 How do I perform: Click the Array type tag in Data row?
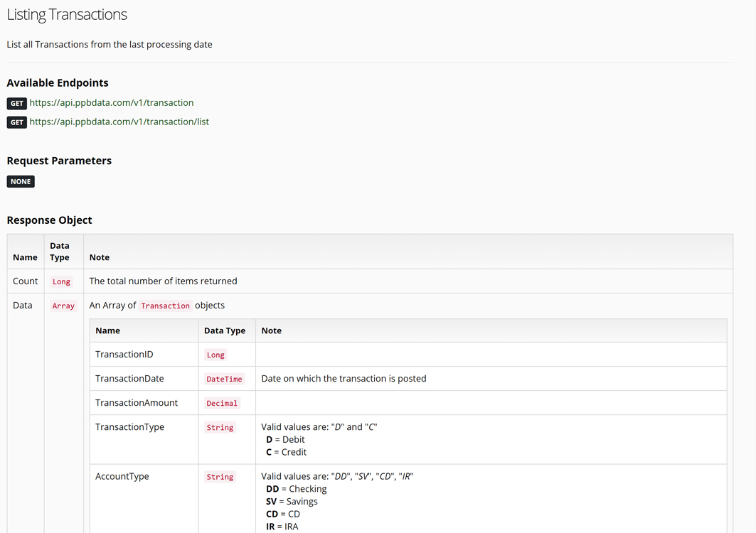click(x=63, y=306)
